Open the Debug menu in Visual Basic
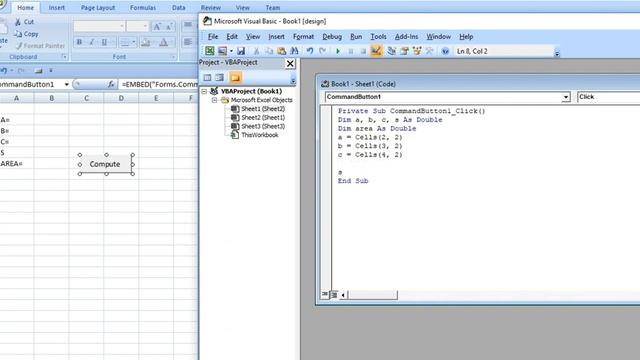This screenshot has width=640, height=360. click(332, 37)
